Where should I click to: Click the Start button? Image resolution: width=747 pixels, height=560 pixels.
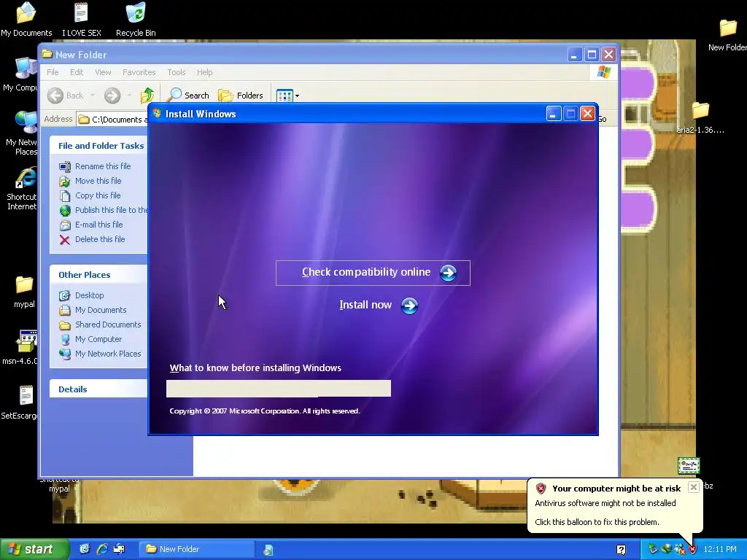34,549
